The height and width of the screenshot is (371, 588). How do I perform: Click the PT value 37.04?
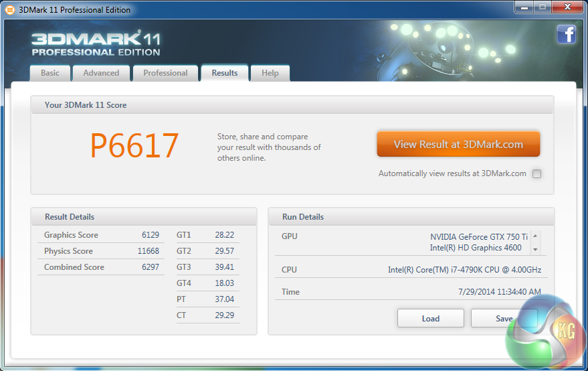coord(225,299)
